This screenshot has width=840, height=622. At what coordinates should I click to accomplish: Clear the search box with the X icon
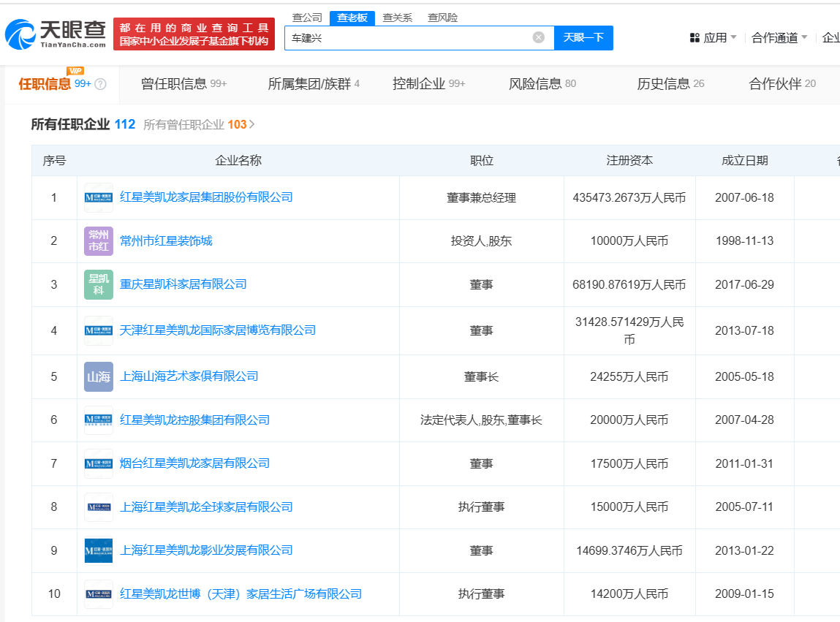(x=538, y=37)
